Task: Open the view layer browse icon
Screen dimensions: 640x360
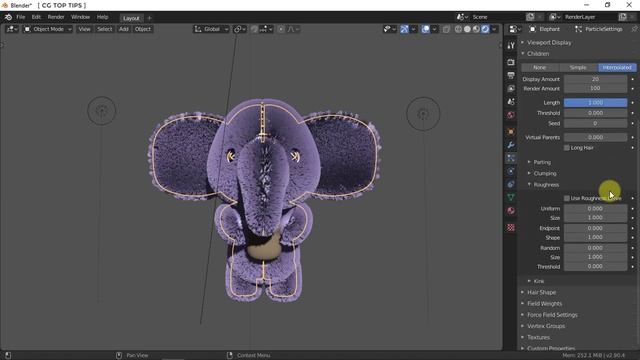Action: [x=554, y=17]
